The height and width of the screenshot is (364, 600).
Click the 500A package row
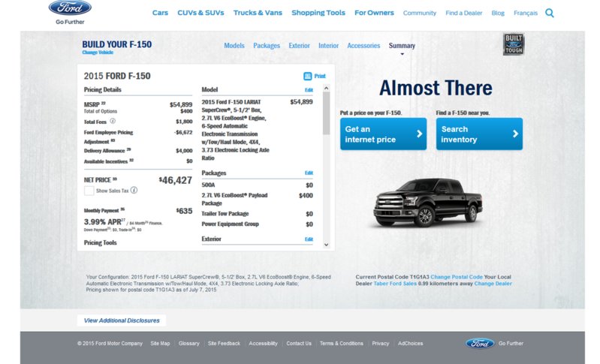click(257, 185)
